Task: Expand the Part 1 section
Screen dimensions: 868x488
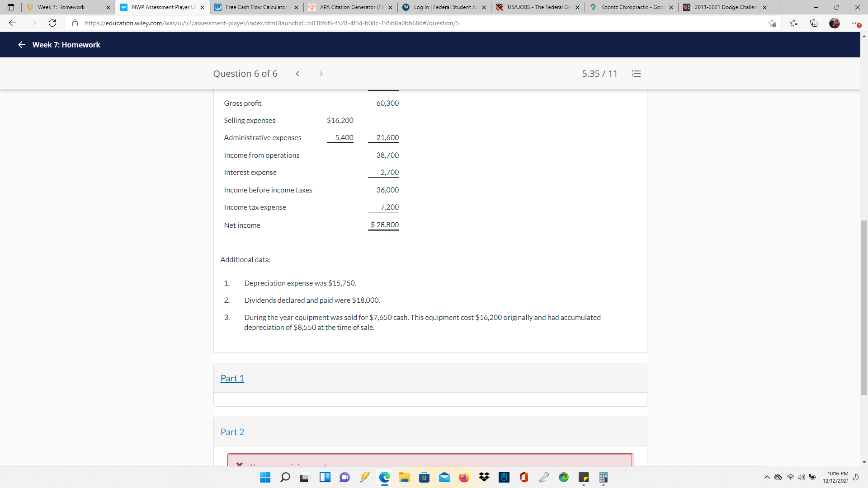Action: click(232, 378)
